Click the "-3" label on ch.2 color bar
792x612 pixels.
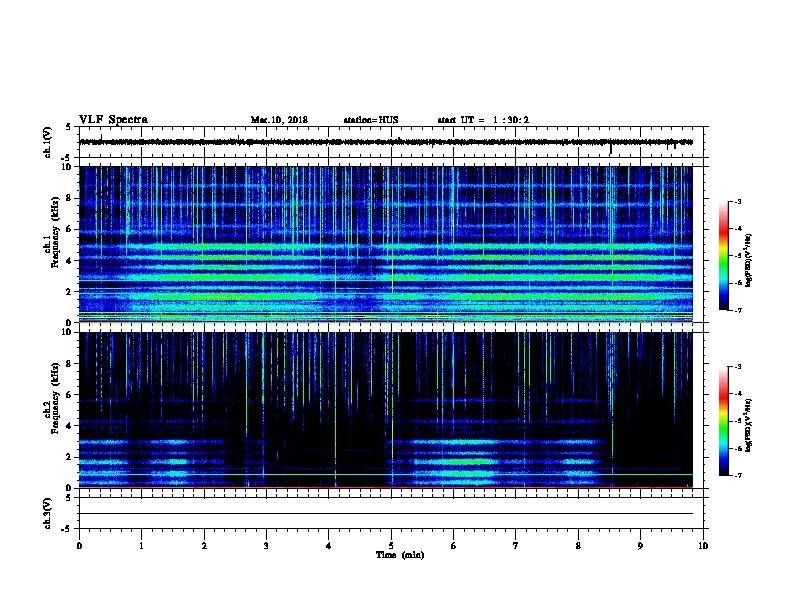coord(738,367)
